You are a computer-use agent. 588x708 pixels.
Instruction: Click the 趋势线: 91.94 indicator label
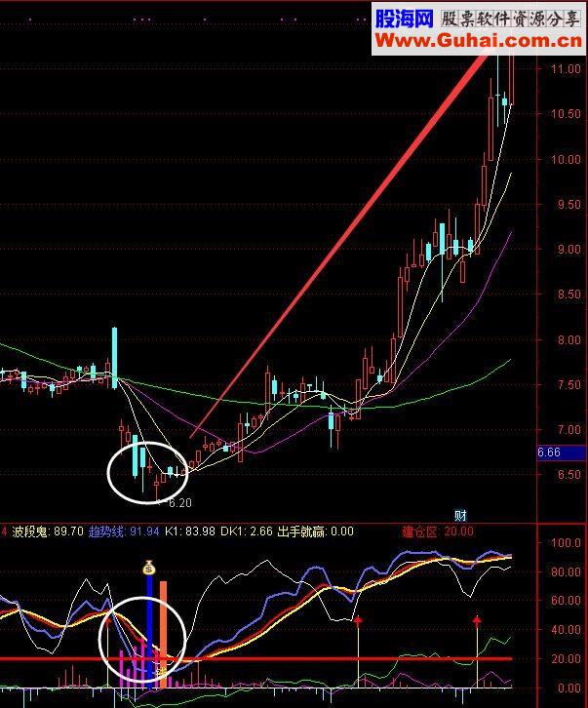(x=124, y=531)
